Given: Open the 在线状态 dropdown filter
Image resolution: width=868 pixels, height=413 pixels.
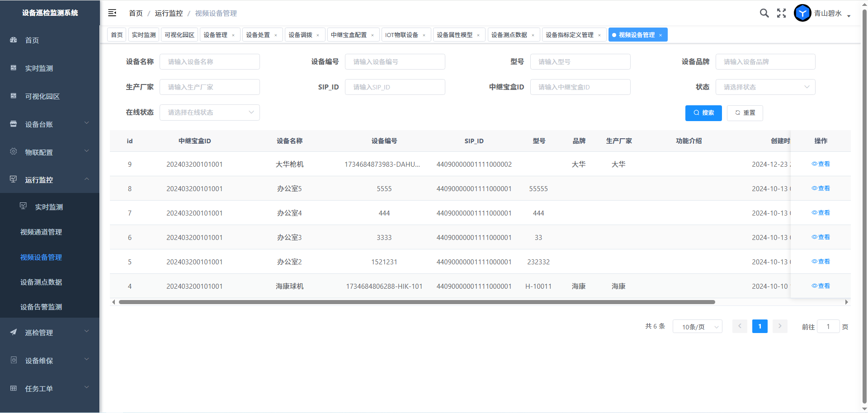Looking at the screenshot, I should (209, 113).
